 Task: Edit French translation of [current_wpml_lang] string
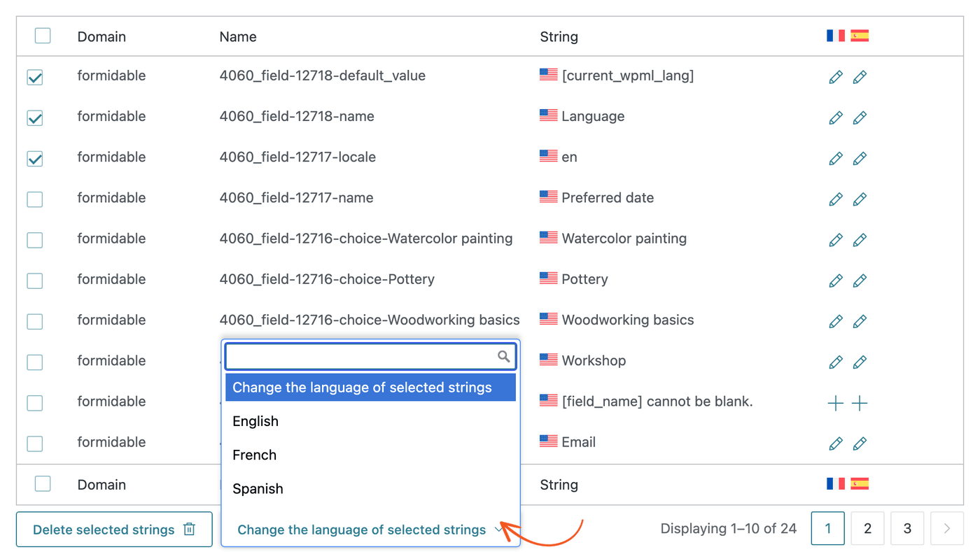tap(836, 77)
